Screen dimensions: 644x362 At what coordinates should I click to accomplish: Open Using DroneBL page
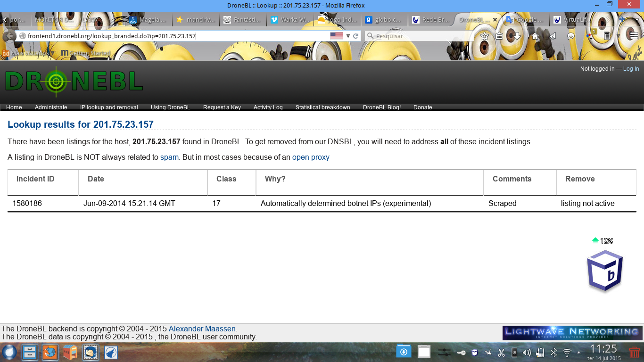click(171, 107)
